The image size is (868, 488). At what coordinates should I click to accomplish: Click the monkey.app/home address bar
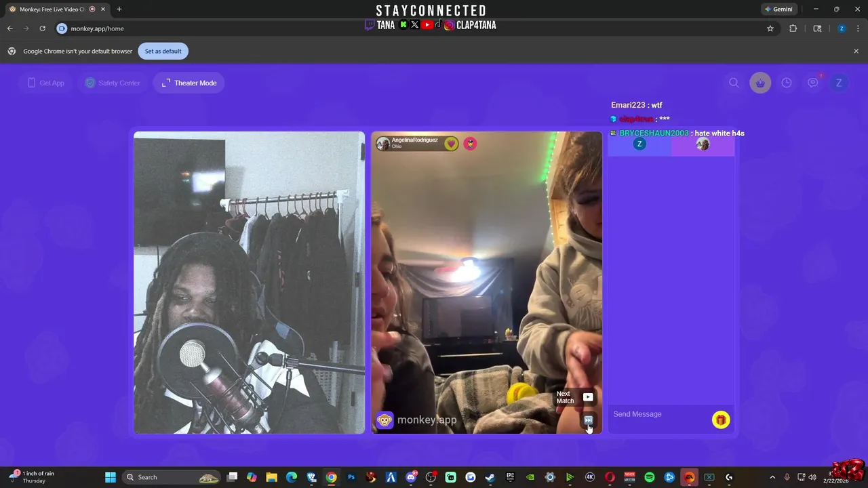pos(407,28)
